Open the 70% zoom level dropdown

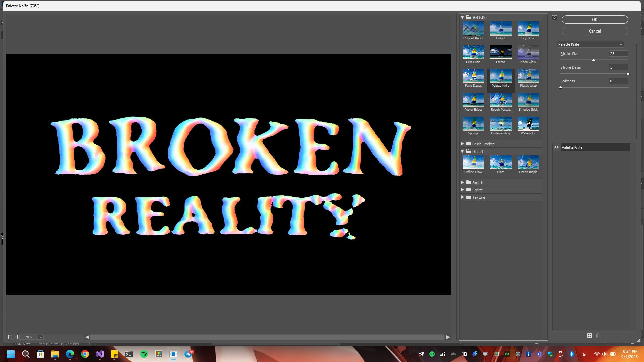pyautogui.click(x=40, y=337)
